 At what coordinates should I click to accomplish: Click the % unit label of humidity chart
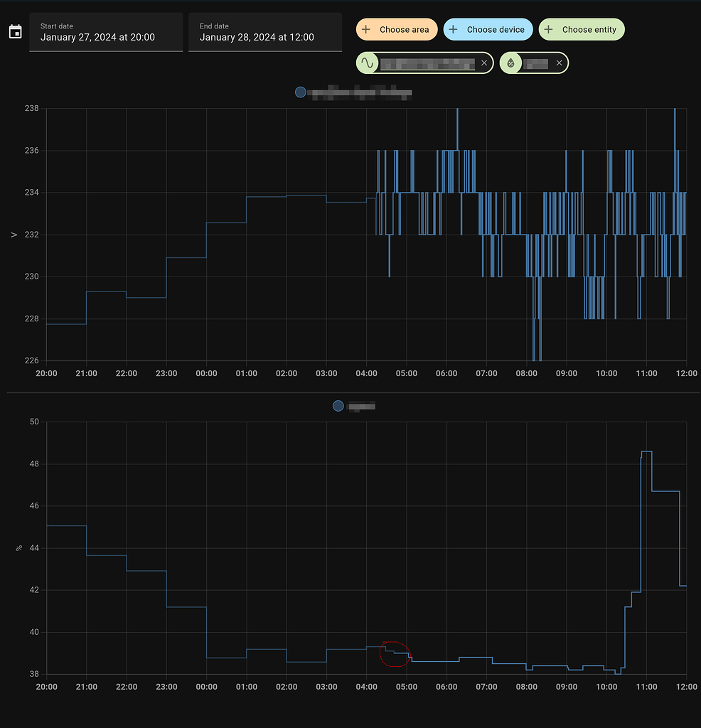pos(18,548)
